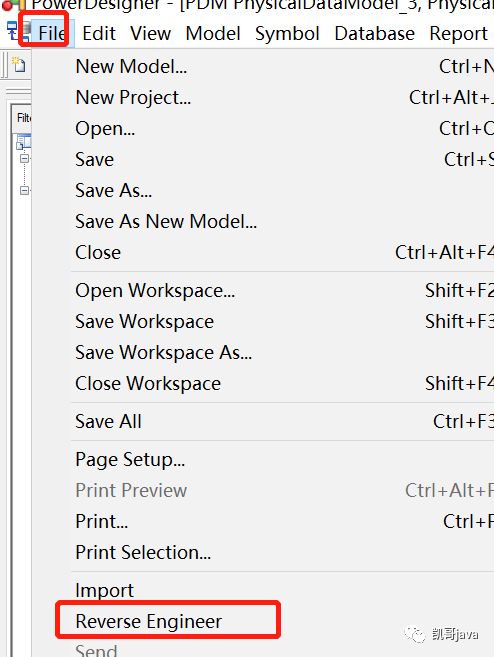
Task: Open the View menu
Action: pyautogui.click(x=150, y=33)
